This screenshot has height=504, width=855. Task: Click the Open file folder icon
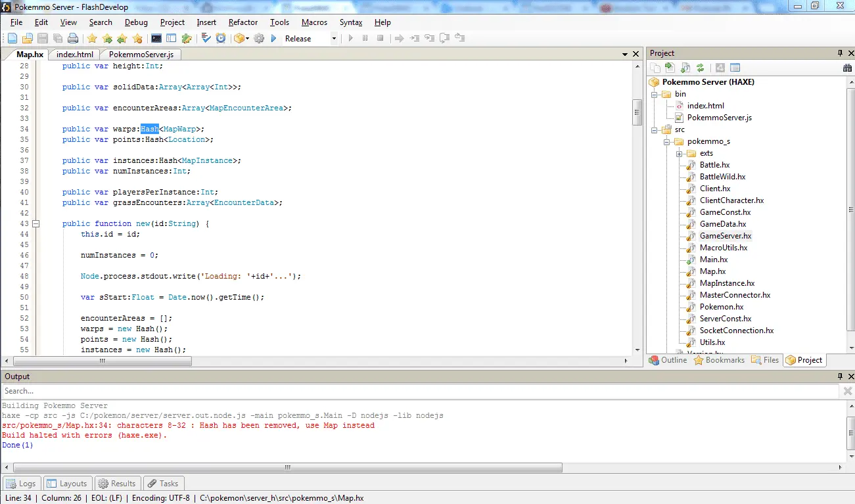(x=27, y=39)
